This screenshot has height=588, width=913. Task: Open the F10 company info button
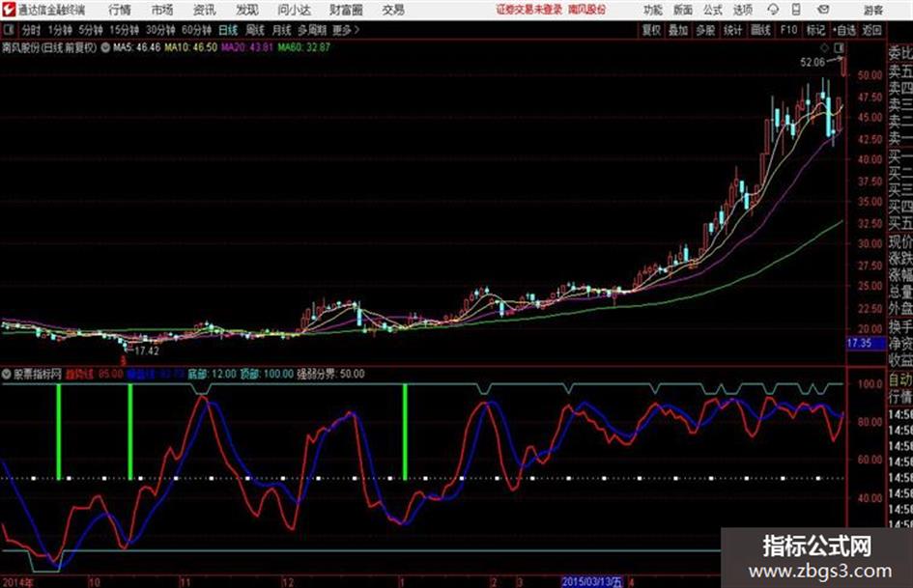pyautogui.click(x=788, y=30)
